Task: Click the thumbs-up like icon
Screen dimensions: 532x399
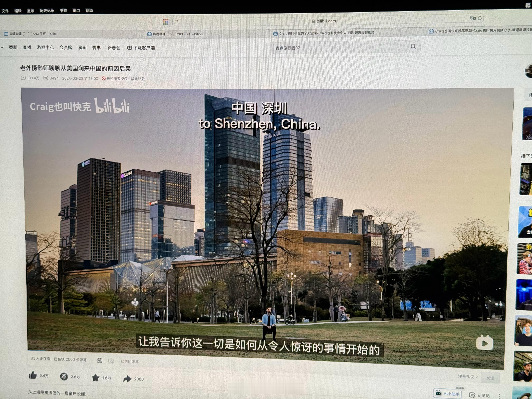Action: [33, 375]
